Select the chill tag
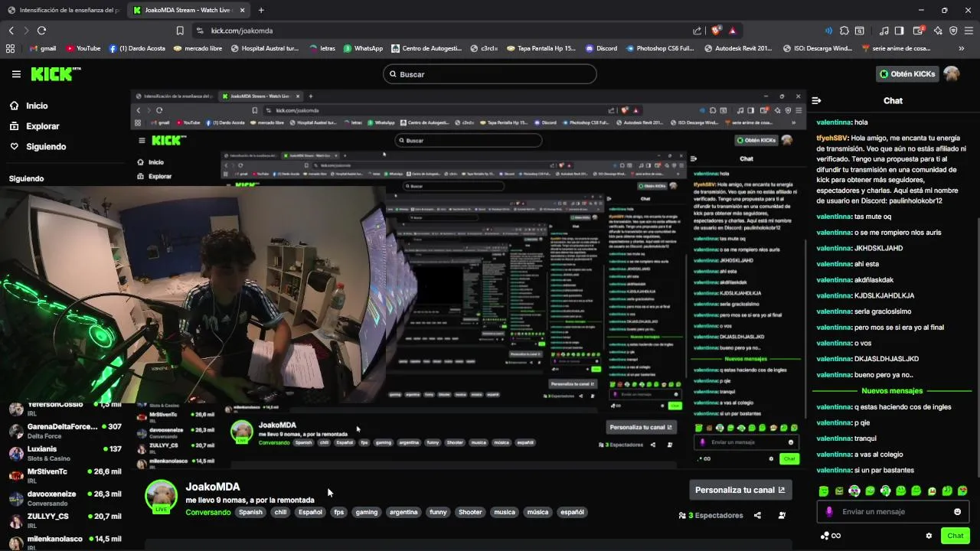The image size is (980, 551). click(280, 513)
